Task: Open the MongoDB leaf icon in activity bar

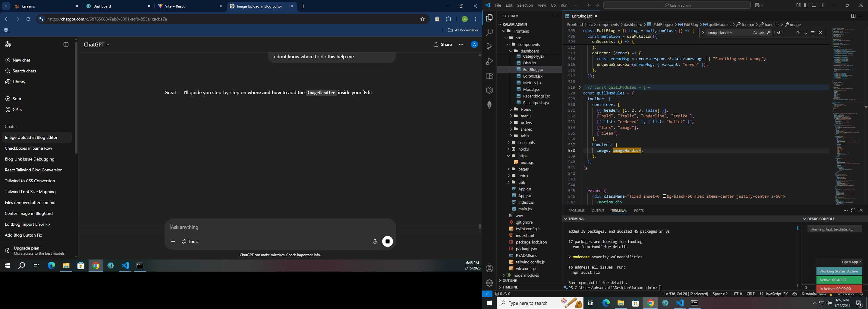Action: (489, 105)
